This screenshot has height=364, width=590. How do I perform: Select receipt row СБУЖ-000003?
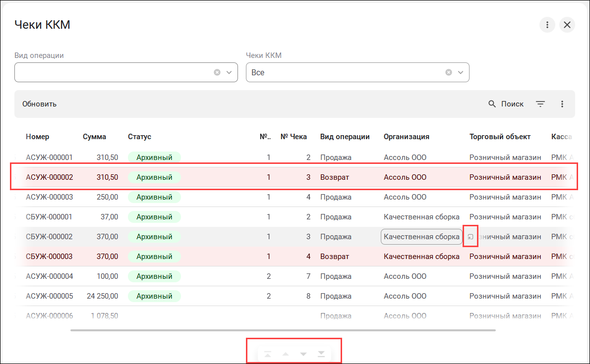(x=50, y=257)
